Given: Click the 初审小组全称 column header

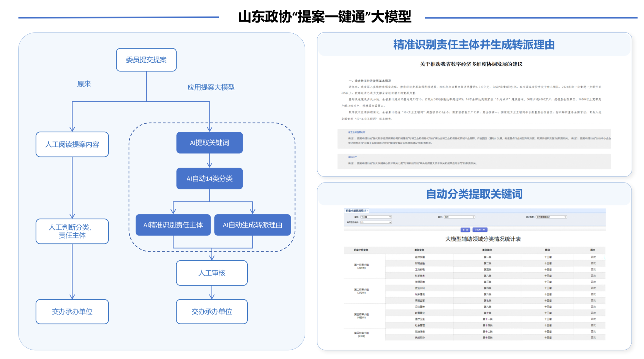Looking at the screenshot, I should [361, 250].
